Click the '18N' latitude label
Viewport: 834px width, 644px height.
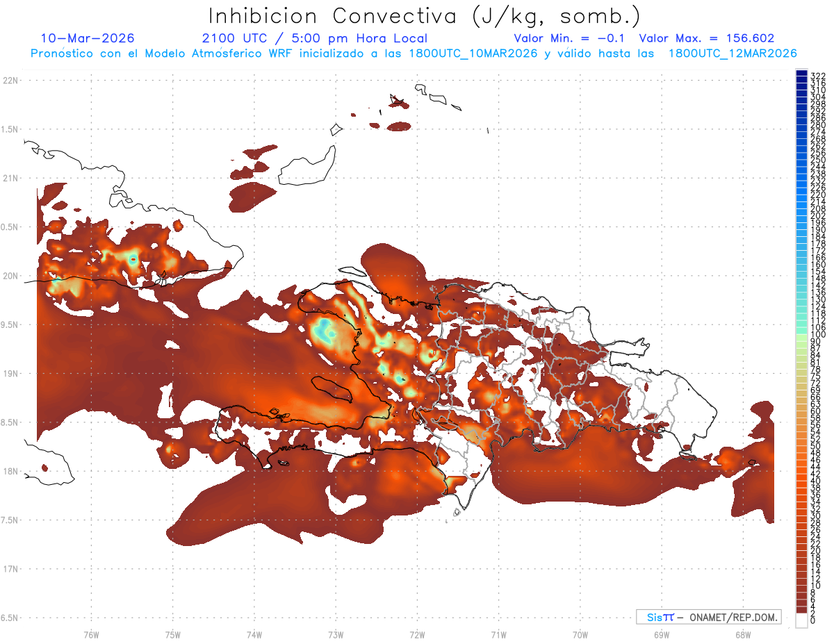(10, 471)
